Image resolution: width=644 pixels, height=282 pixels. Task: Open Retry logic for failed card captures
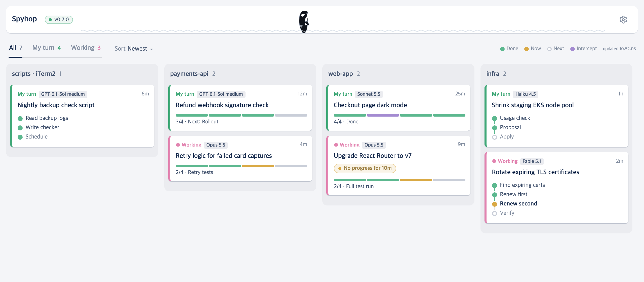(240, 158)
